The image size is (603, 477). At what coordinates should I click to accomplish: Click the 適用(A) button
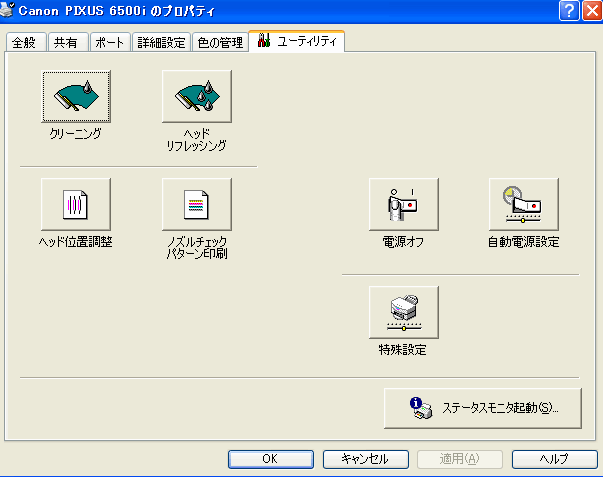[460, 459]
